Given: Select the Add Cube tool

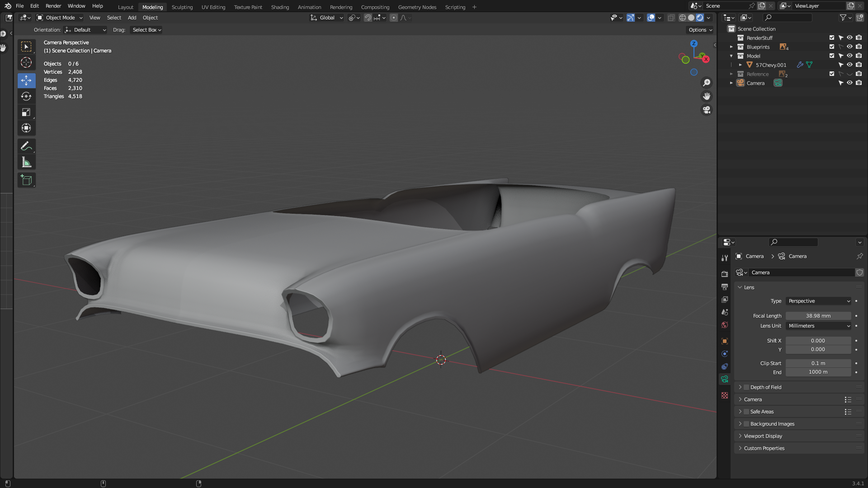Looking at the screenshot, I should pos(26,180).
